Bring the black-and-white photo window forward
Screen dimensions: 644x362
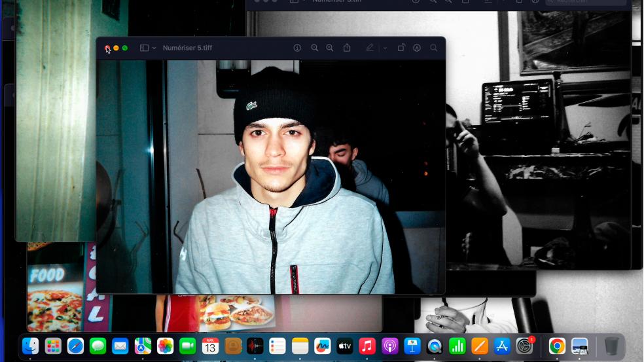pyautogui.click(x=538, y=139)
